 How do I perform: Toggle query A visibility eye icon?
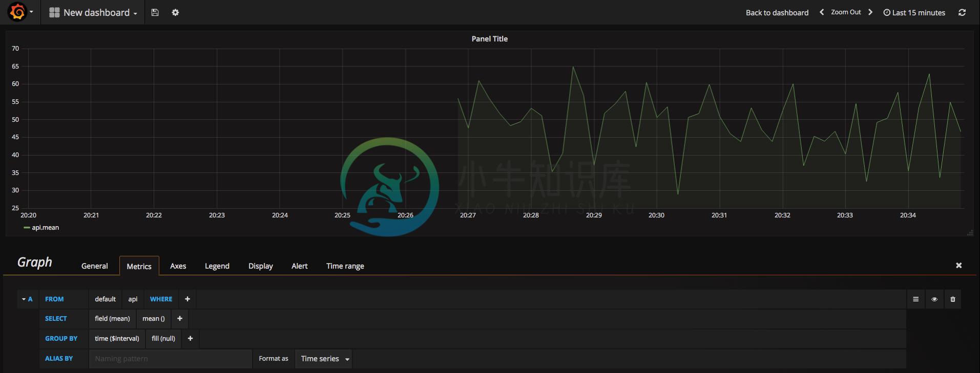[934, 299]
